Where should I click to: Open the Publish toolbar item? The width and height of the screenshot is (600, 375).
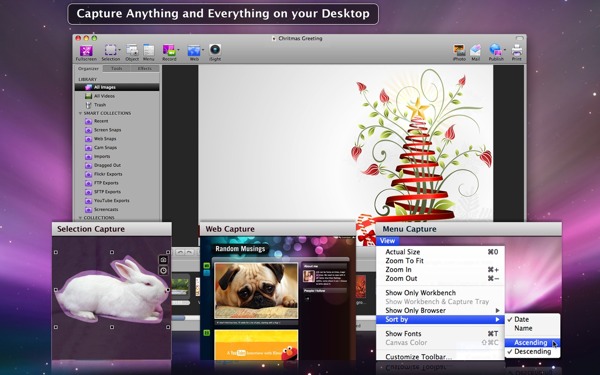(x=496, y=53)
